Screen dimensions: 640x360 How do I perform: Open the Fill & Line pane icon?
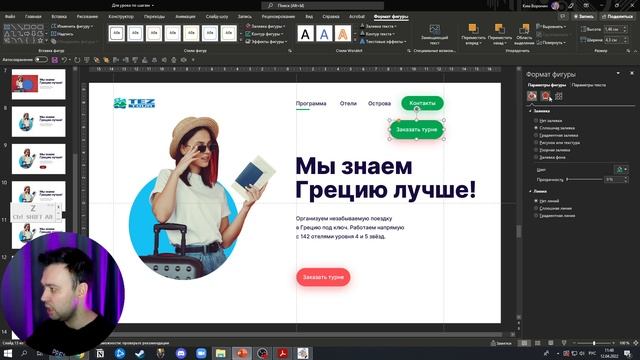click(532, 96)
